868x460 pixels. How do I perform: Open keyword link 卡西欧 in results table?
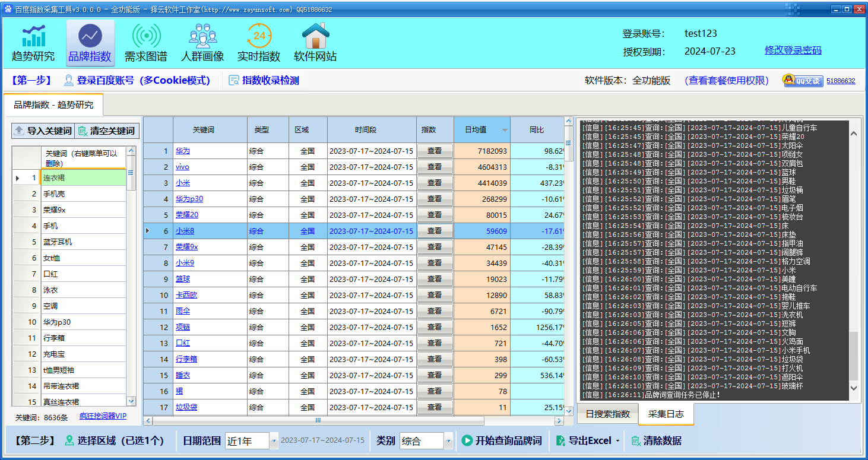pos(186,295)
